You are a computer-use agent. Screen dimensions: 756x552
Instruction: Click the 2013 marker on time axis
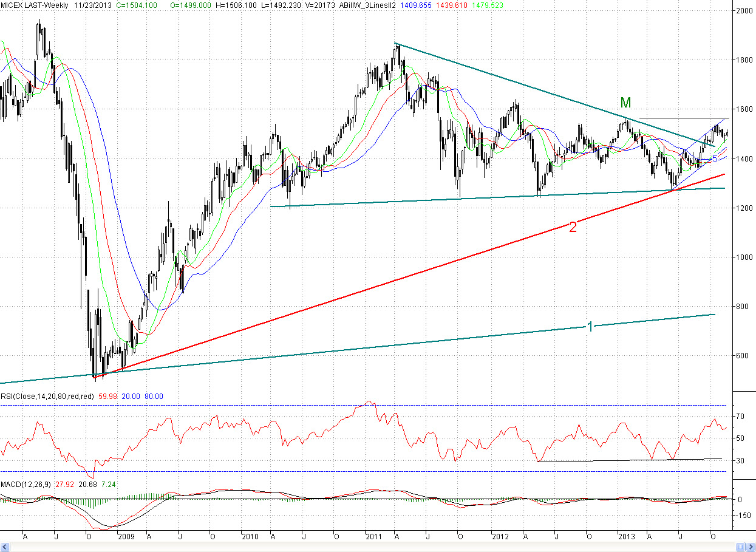coord(627,537)
